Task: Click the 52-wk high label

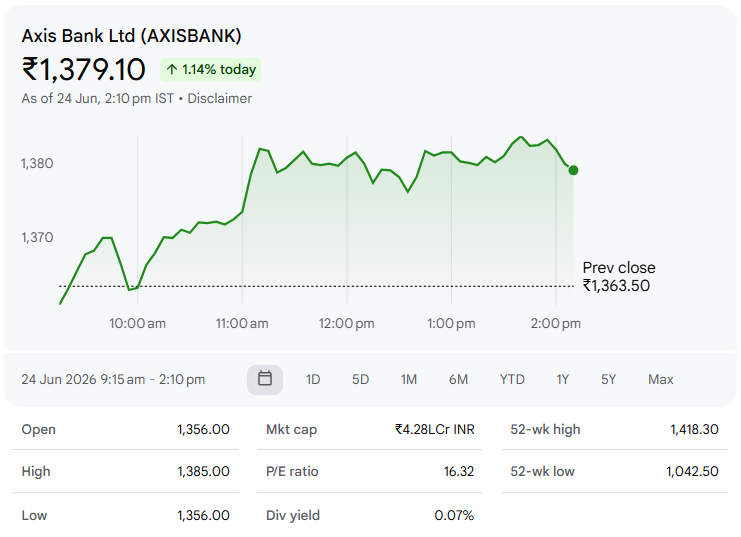Action: click(x=545, y=429)
